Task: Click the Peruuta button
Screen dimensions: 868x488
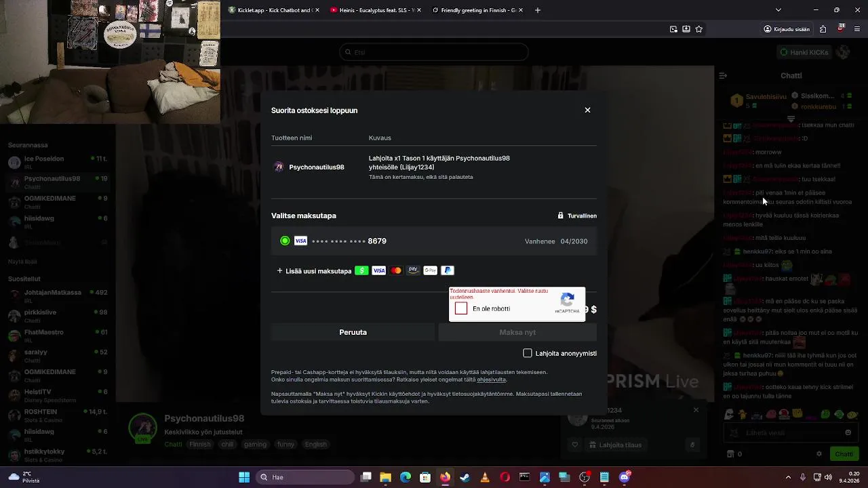Action: point(353,332)
